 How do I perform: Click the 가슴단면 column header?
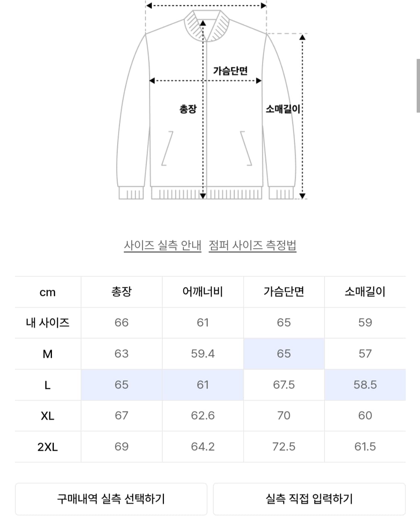click(x=284, y=293)
